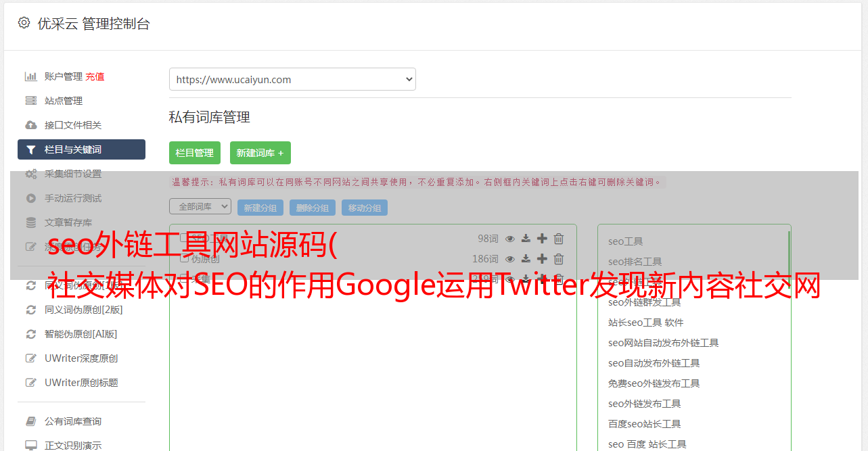Screen dimensions: 868x451
Task: Click the refresh icon for 智能伪原创[AI版]
Action: (31, 334)
